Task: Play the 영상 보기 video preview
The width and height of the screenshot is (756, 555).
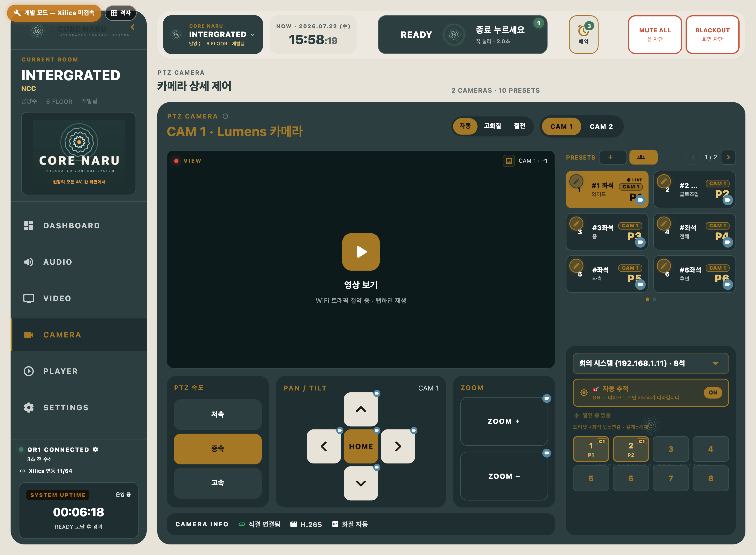Action: pos(361,252)
